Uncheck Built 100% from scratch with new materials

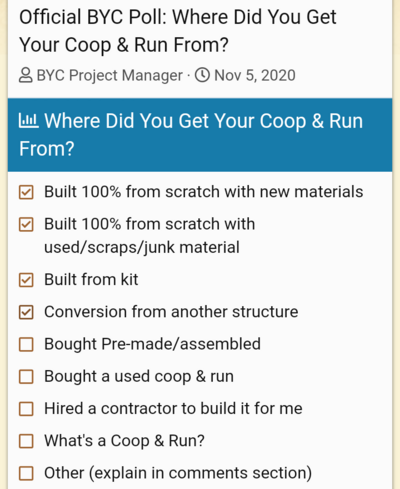coord(26,192)
